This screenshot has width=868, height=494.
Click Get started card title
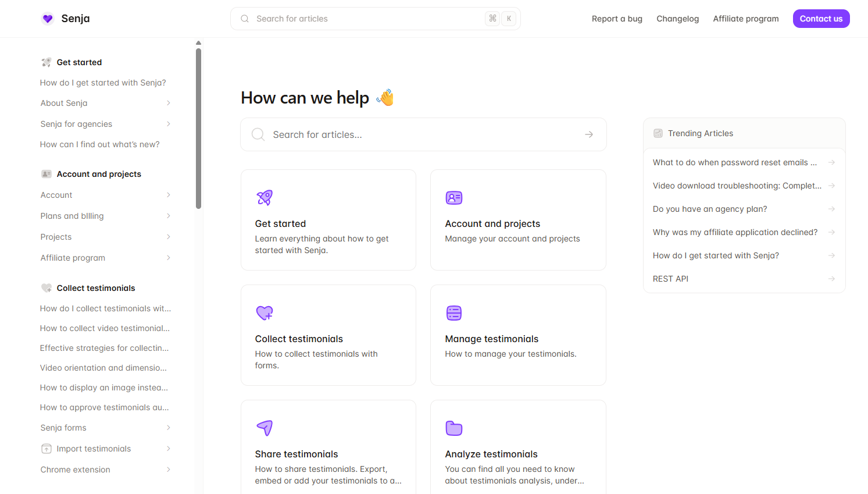[x=280, y=223]
